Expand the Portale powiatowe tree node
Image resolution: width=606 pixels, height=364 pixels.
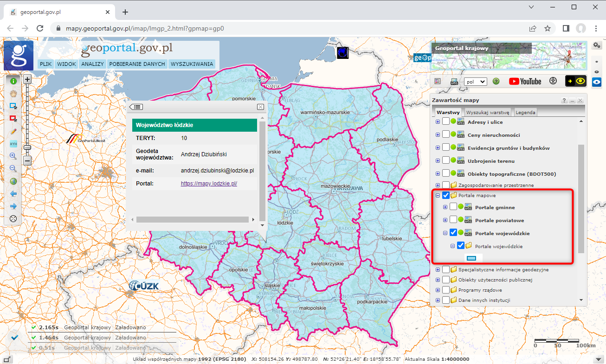(445, 220)
